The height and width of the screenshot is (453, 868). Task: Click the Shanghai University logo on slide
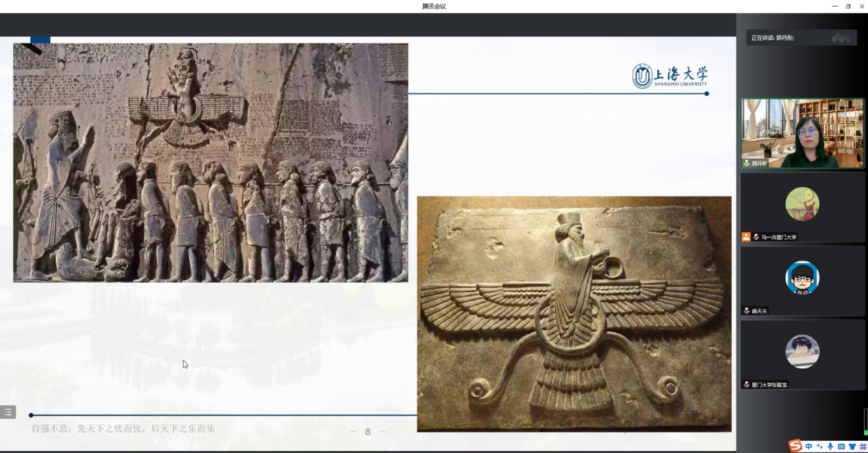click(669, 76)
